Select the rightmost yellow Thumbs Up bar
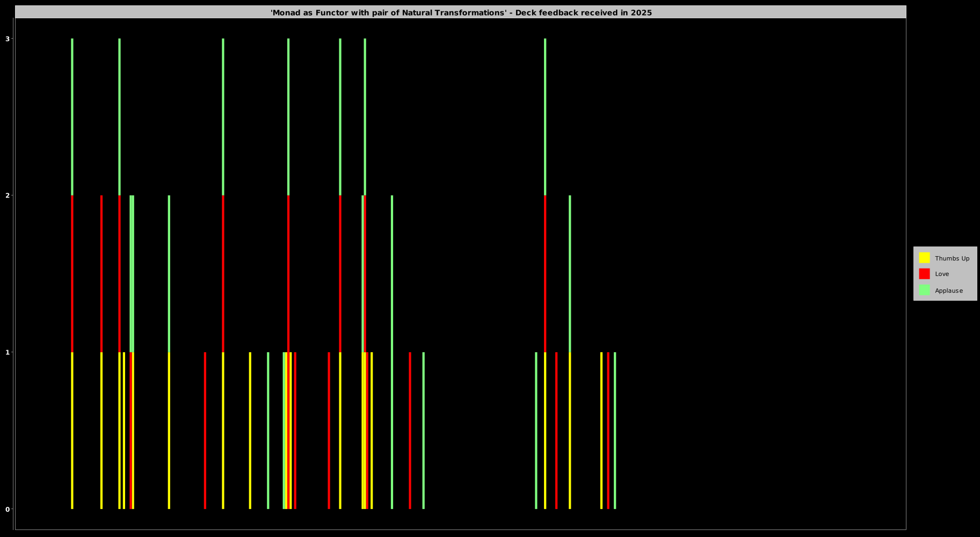This screenshot has height=537, width=980. [601, 430]
